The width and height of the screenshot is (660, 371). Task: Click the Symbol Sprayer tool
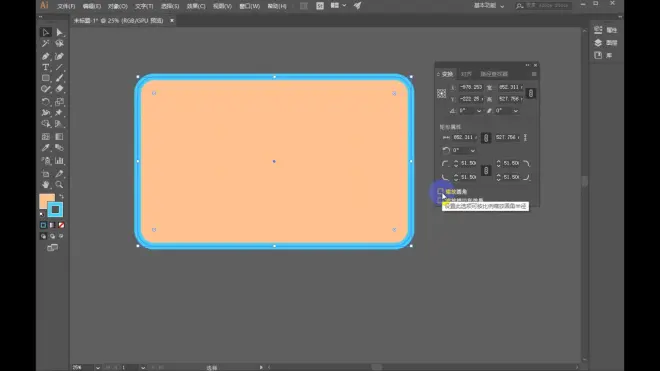pos(45,161)
